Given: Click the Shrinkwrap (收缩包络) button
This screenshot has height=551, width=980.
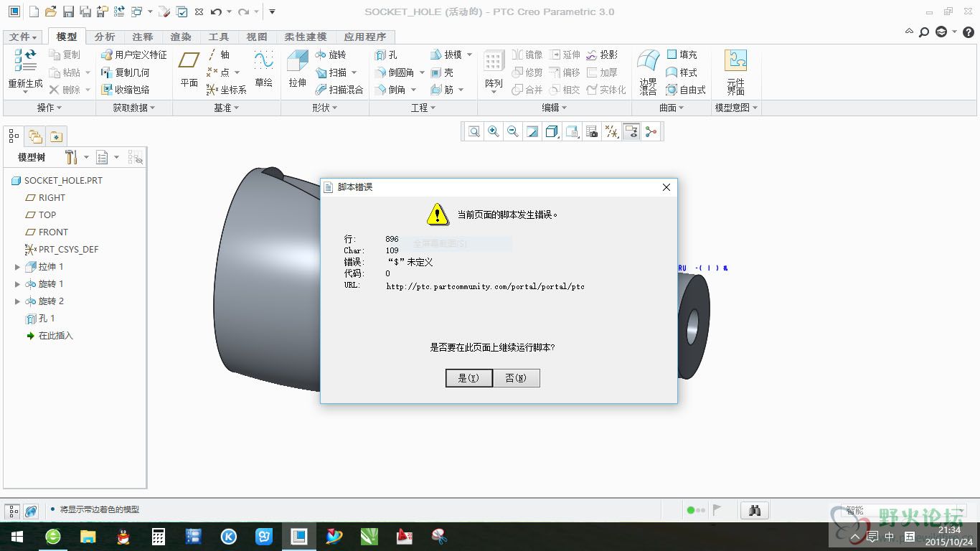Looking at the screenshot, I should (x=126, y=90).
